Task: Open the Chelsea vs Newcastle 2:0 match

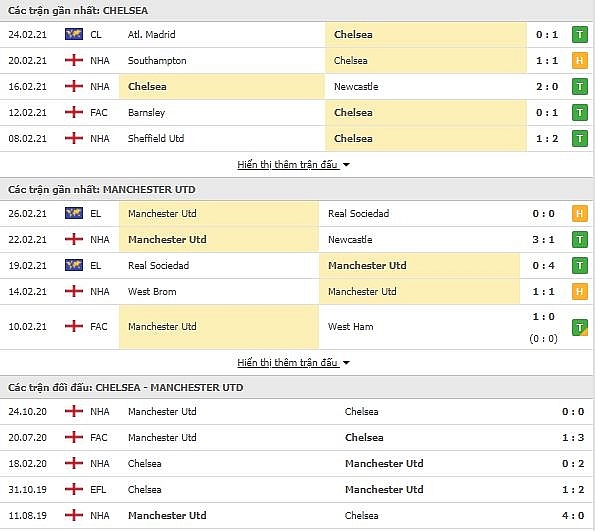Action: [298, 87]
